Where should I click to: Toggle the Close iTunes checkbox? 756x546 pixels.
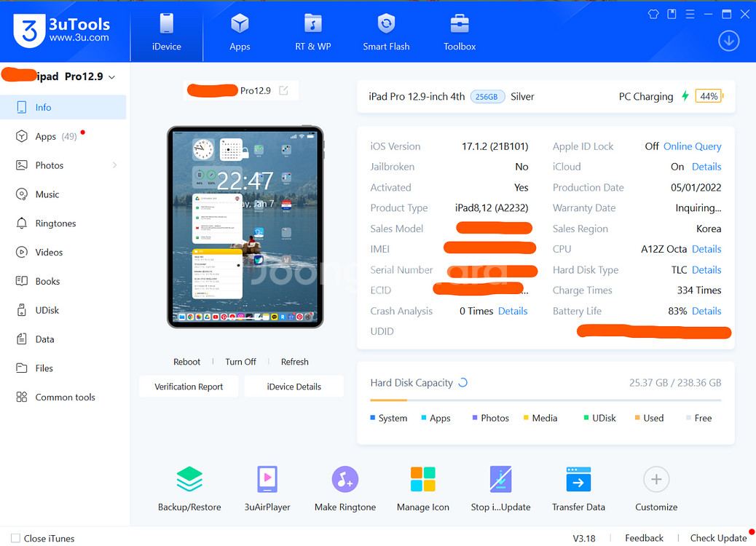click(15, 538)
